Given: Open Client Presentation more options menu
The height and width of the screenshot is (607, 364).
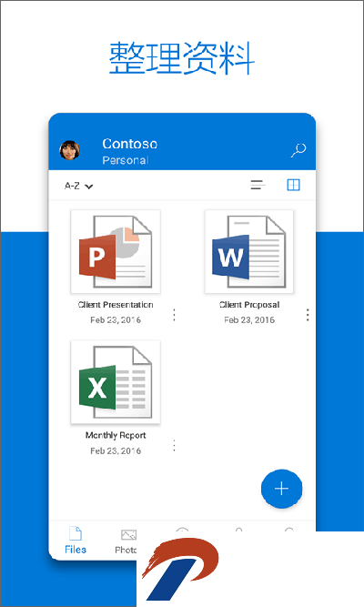Looking at the screenshot, I should (174, 315).
